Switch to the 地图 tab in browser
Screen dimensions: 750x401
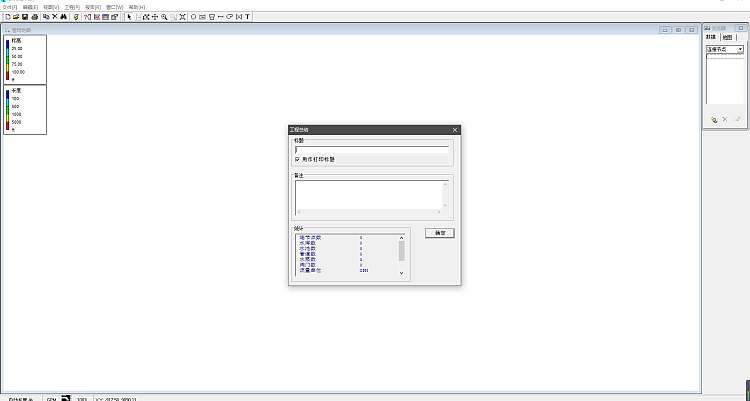click(x=727, y=37)
